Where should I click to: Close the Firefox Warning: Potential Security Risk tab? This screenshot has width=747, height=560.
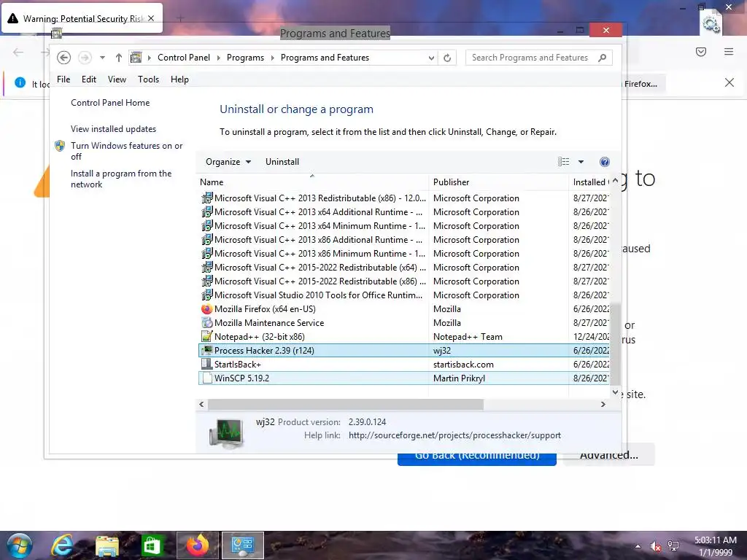150,18
